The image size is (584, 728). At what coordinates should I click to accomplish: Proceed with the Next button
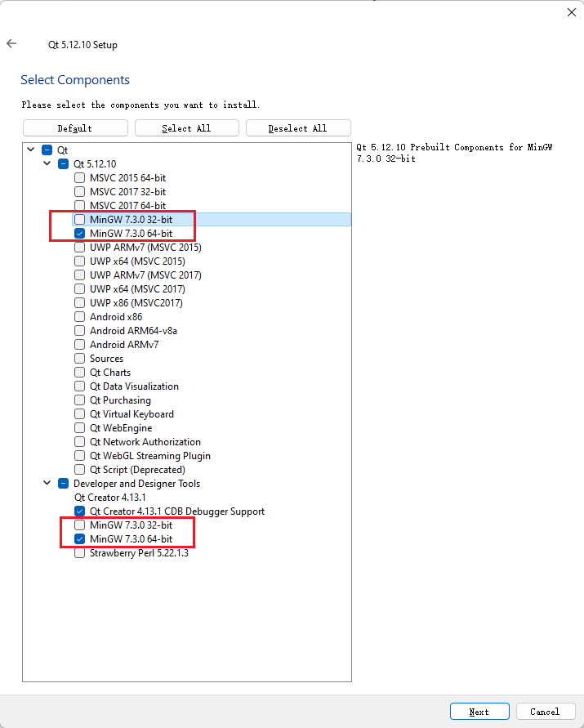coord(479,712)
